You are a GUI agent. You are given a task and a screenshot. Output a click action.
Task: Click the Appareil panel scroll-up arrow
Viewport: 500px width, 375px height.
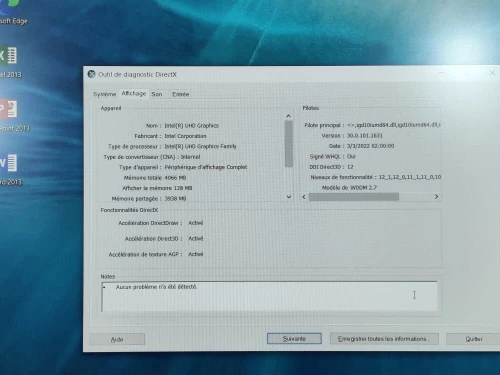(x=289, y=116)
